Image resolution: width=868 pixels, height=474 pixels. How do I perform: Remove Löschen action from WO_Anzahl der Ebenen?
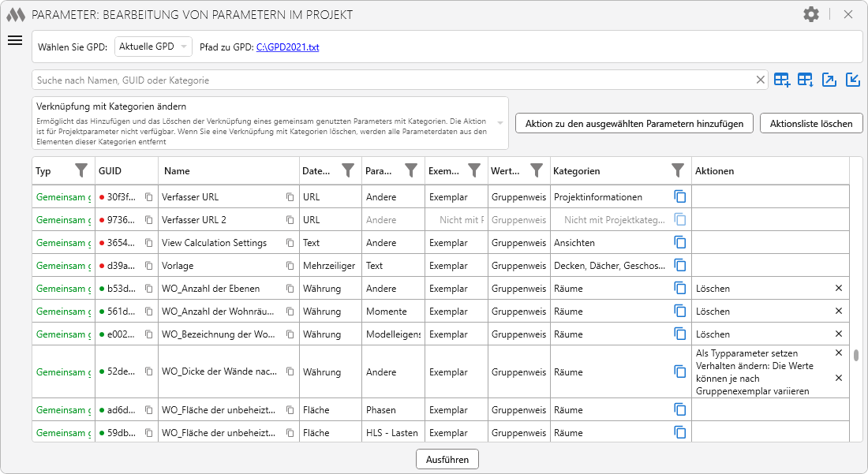[x=839, y=289]
